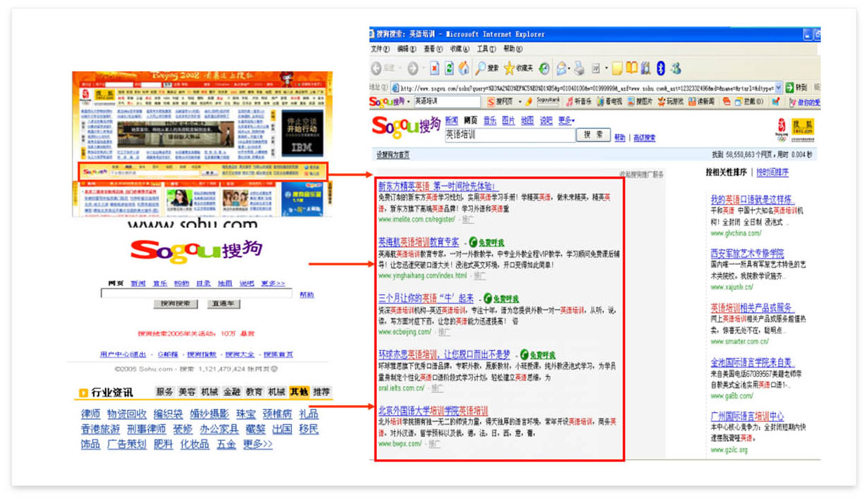Viewport: 868px width, 498px height.
Task: Select 购物 tab on left Sogou homepage
Action: tap(181, 283)
